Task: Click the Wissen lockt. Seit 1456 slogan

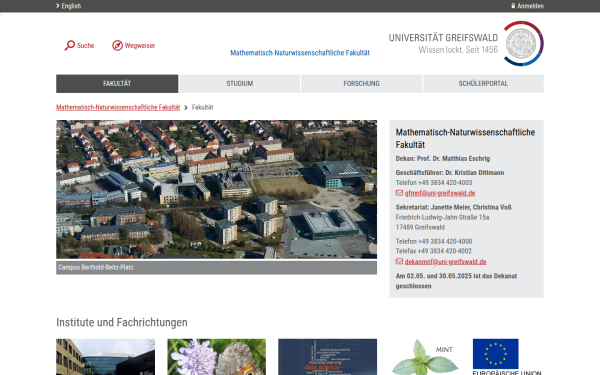Action: coord(458,50)
